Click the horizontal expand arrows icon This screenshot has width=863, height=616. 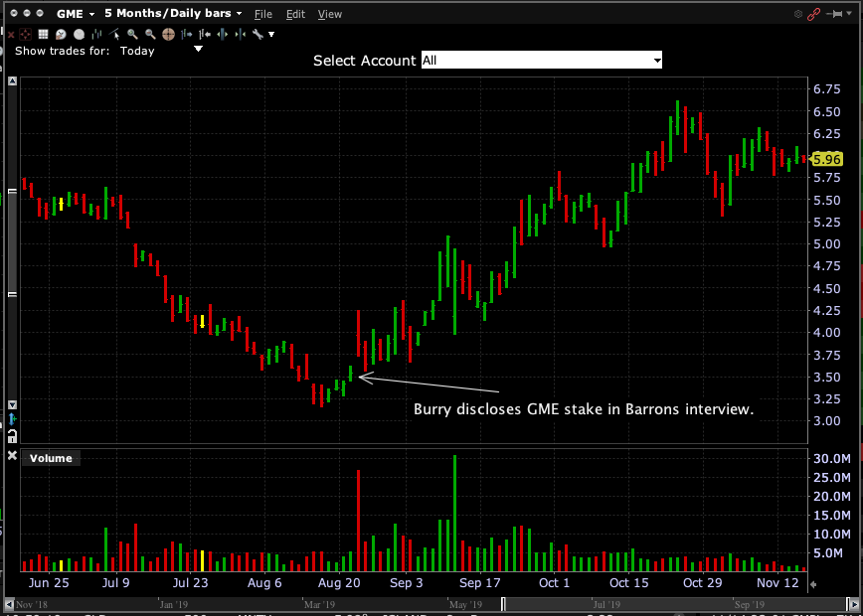[223, 35]
